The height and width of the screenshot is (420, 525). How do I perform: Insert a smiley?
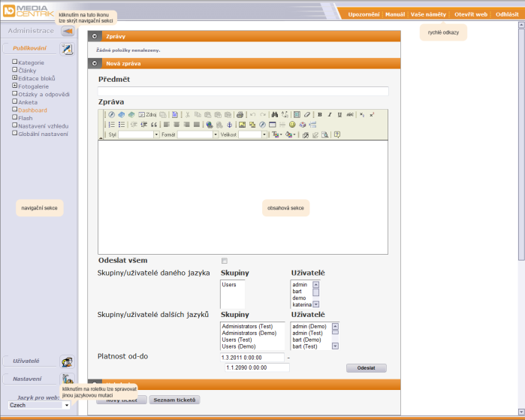click(292, 125)
